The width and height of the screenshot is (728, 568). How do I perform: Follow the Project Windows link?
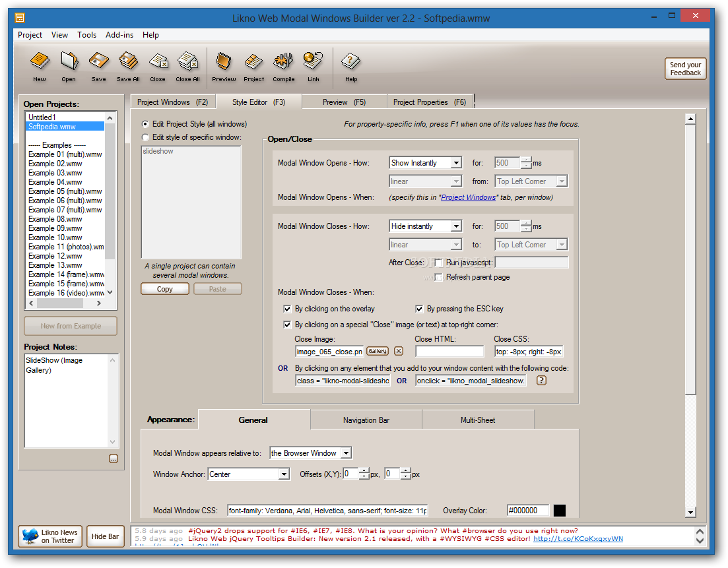coord(468,198)
